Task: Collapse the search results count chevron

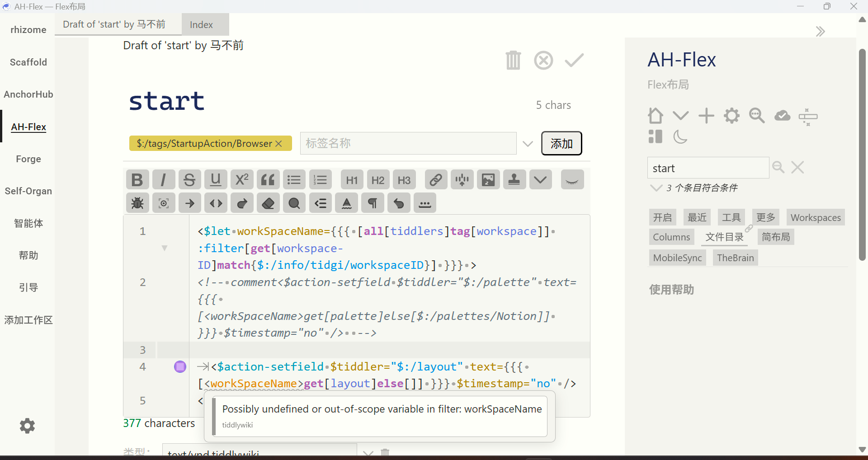Action: click(x=656, y=188)
